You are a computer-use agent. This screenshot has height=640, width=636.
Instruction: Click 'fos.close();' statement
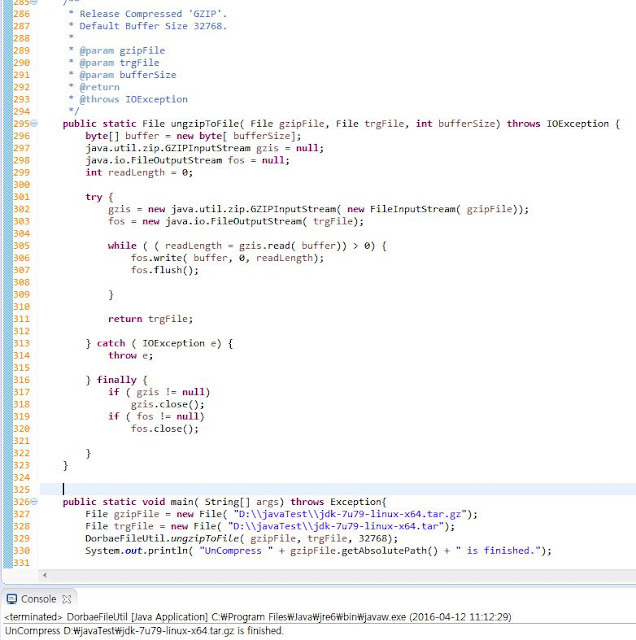[x=165, y=429]
